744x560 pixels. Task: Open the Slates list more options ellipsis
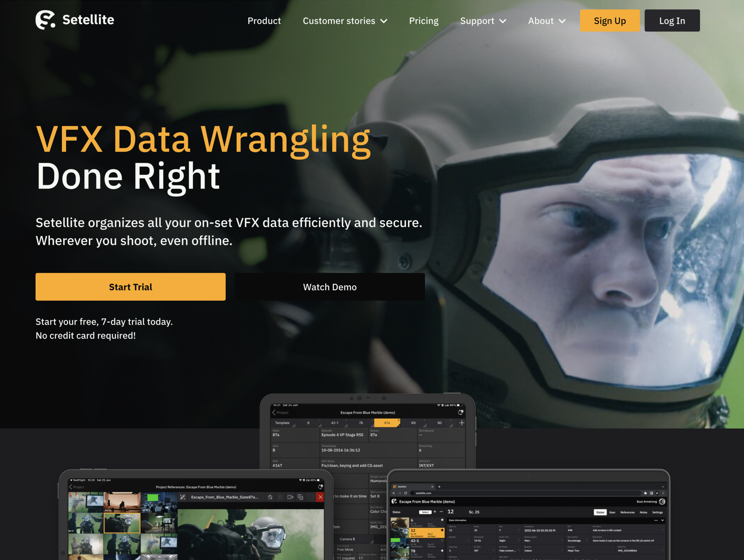442,512
